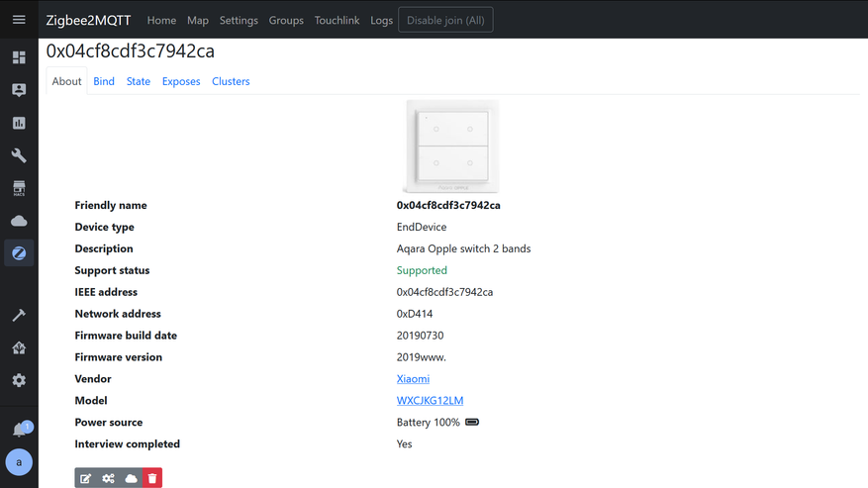Click the Friendly name label

coord(111,205)
